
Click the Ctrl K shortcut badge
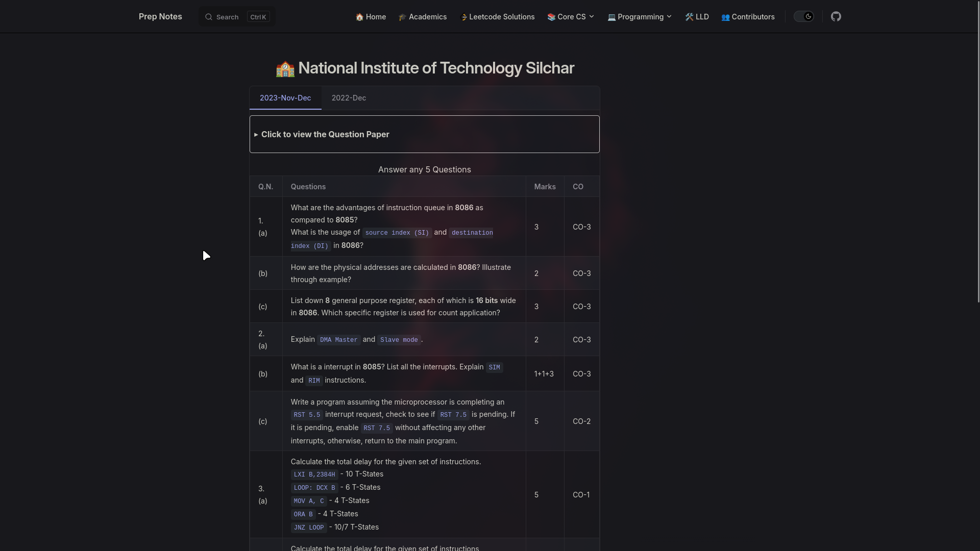point(258,17)
